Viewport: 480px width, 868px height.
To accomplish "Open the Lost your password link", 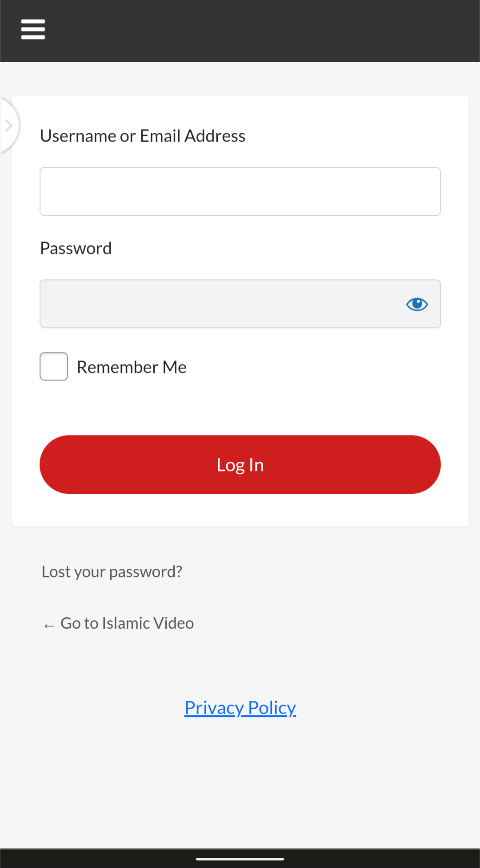I will point(112,572).
